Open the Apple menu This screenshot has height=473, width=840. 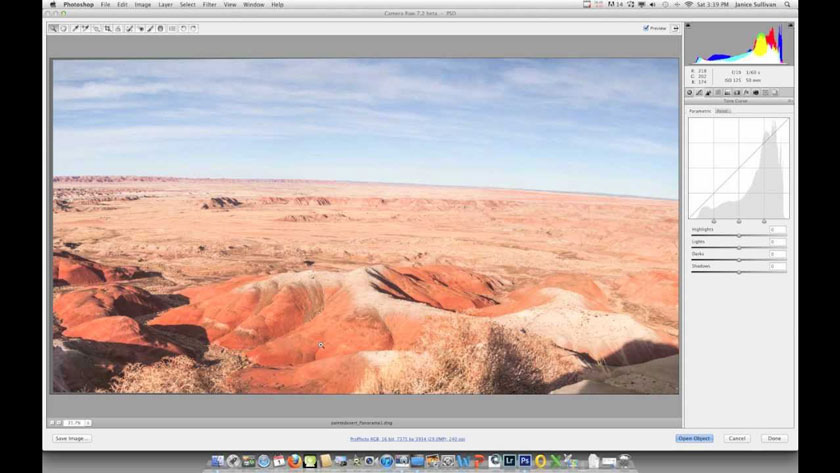tap(52, 4)
